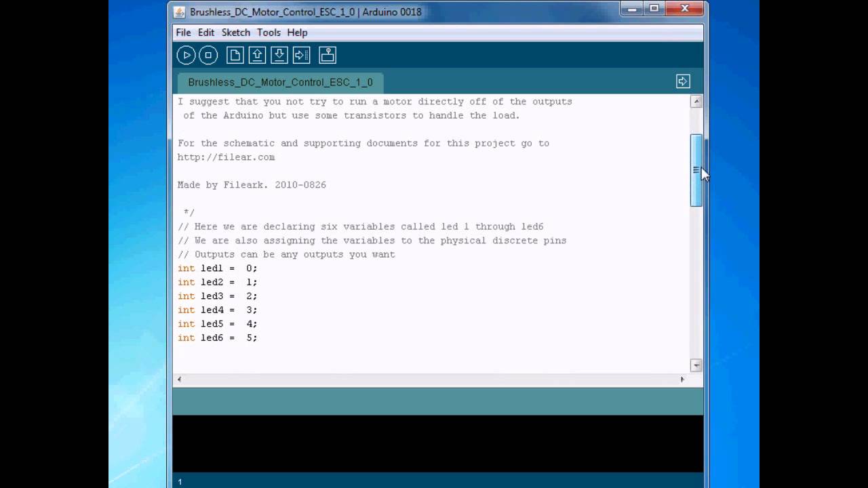The image size is (868, 488).
Task: Click the line 'int led5 = 4;'
Action: pos(218,324)
